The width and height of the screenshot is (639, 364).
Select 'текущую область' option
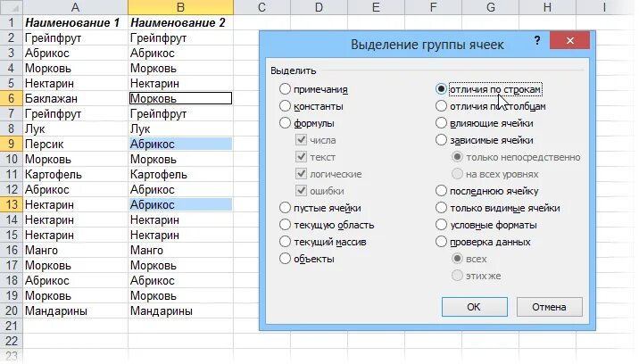coord(285,225)
